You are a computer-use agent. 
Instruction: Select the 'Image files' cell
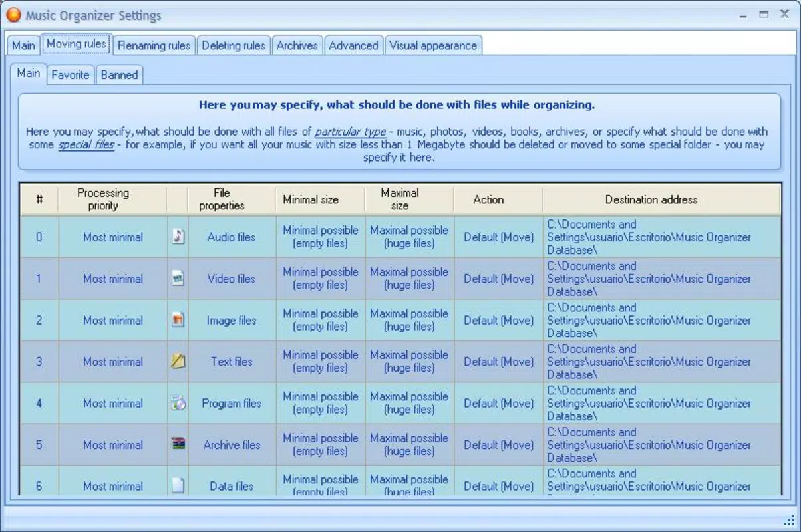coord(232,320)
